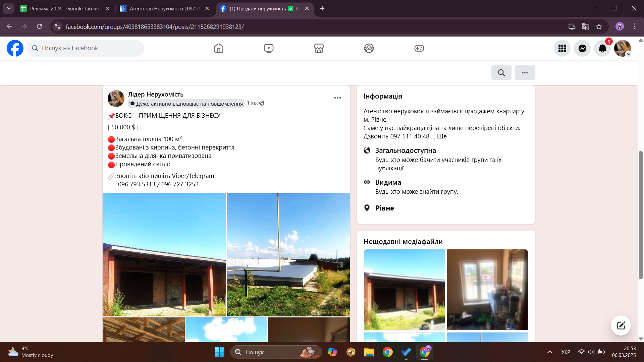Open the group options ellipsis menu
Image resolution: width=644 pixels, height=362 pixels.
point(525,72)
